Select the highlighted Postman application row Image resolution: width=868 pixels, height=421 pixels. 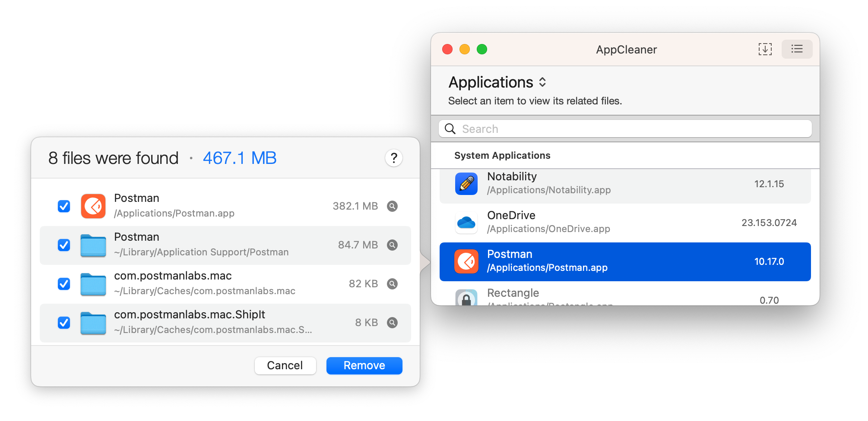pyautogui.click(x=625, y=261)
